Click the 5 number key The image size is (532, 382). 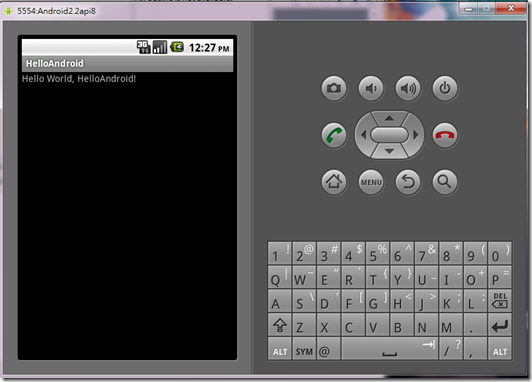tap(377, 253)
